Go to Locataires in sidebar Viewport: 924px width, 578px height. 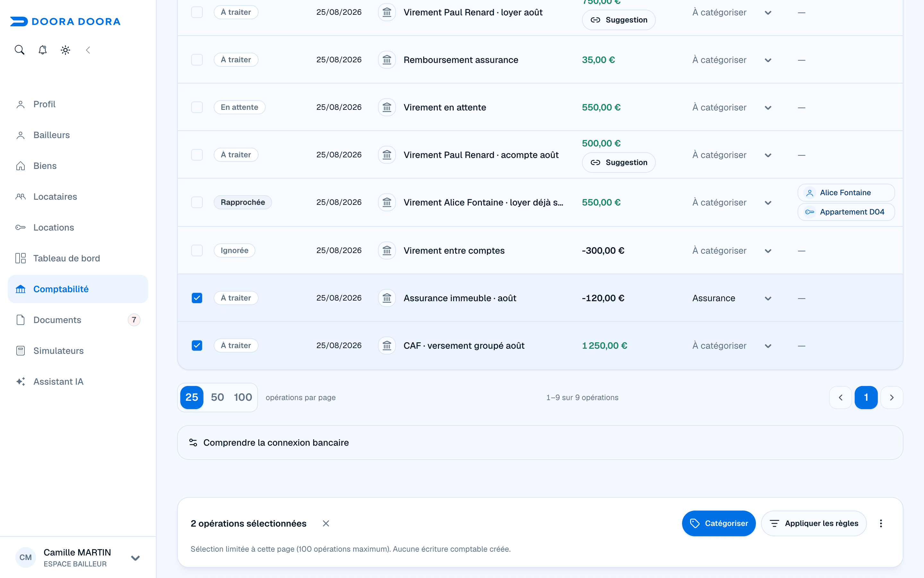click(78, 197)
